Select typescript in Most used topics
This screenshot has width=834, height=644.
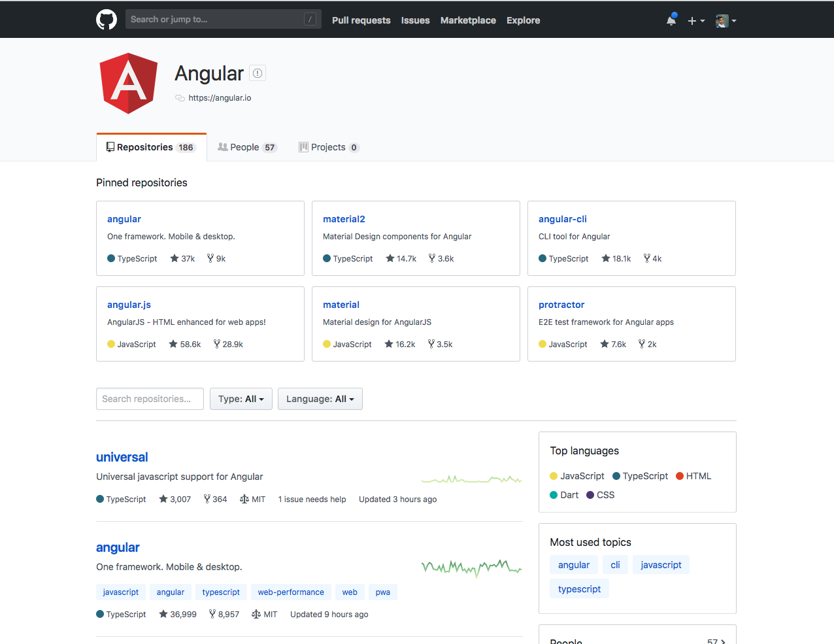point(579,589)
